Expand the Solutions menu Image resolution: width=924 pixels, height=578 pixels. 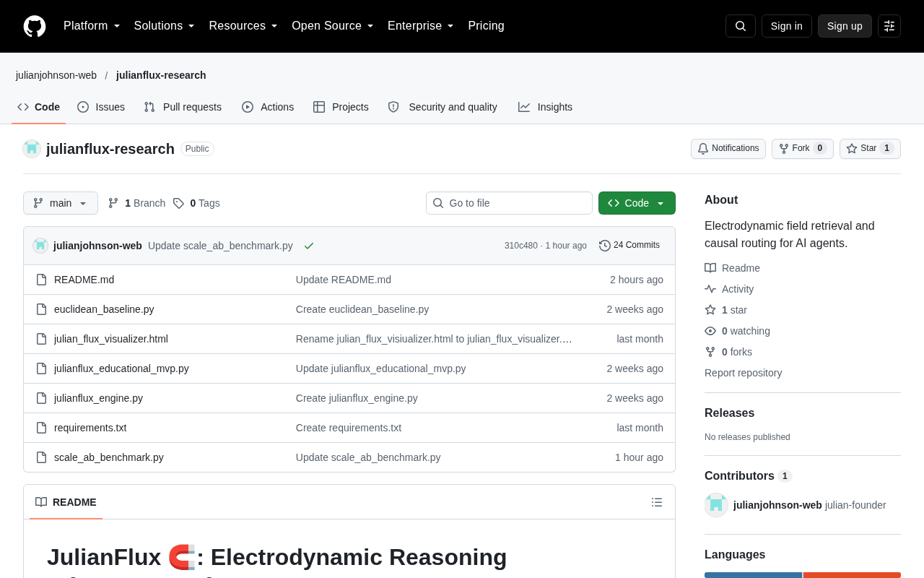pos(164,26)
